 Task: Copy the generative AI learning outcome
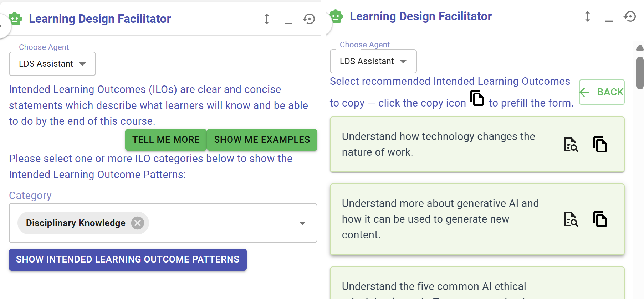[600, 219]
